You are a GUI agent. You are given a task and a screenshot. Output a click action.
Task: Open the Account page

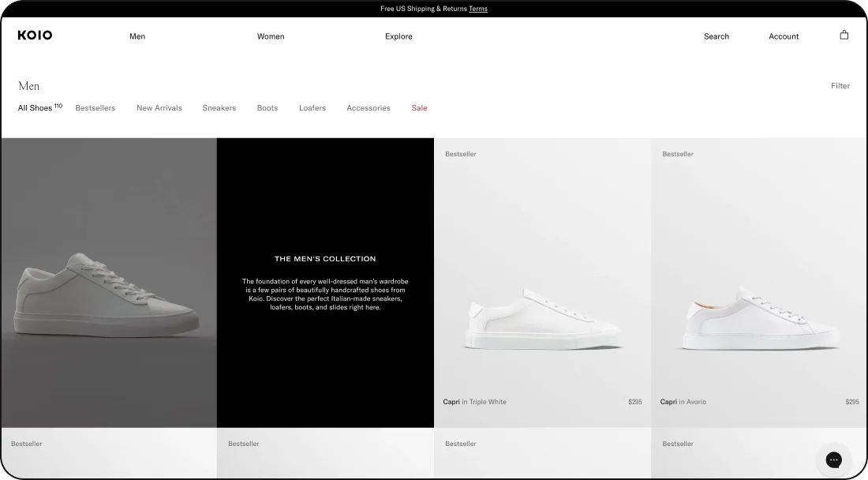[x=784, y=36]
